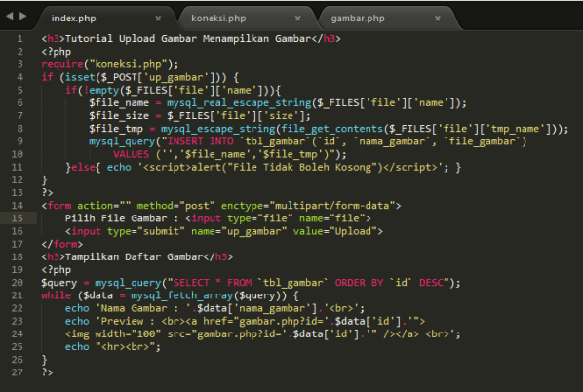This screenshot has height=392, width=583.
Task: Click the $query variable on line 20
Action: [x=59, y=283]
